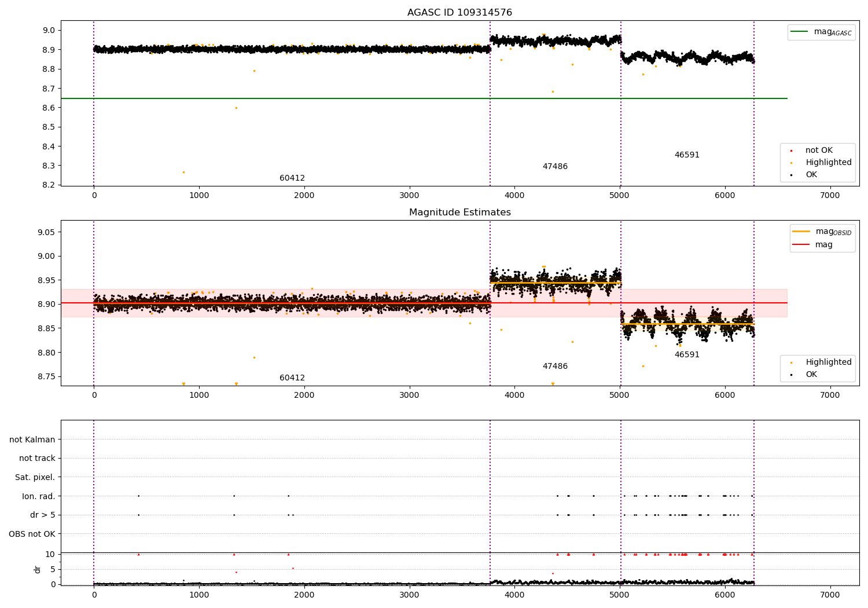Click the 8.95 y-axis tick label

coord(45,280)
